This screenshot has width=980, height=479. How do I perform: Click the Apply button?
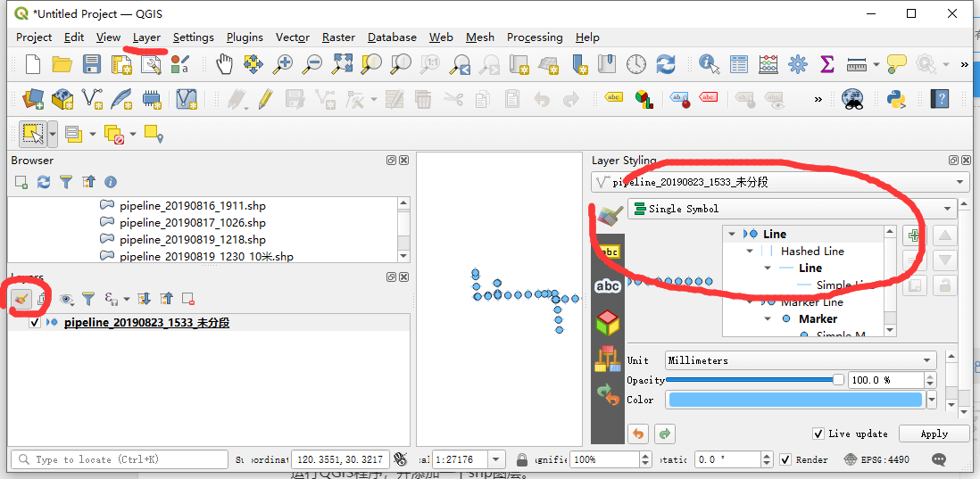pyautogui.click(x=934, y=434)
